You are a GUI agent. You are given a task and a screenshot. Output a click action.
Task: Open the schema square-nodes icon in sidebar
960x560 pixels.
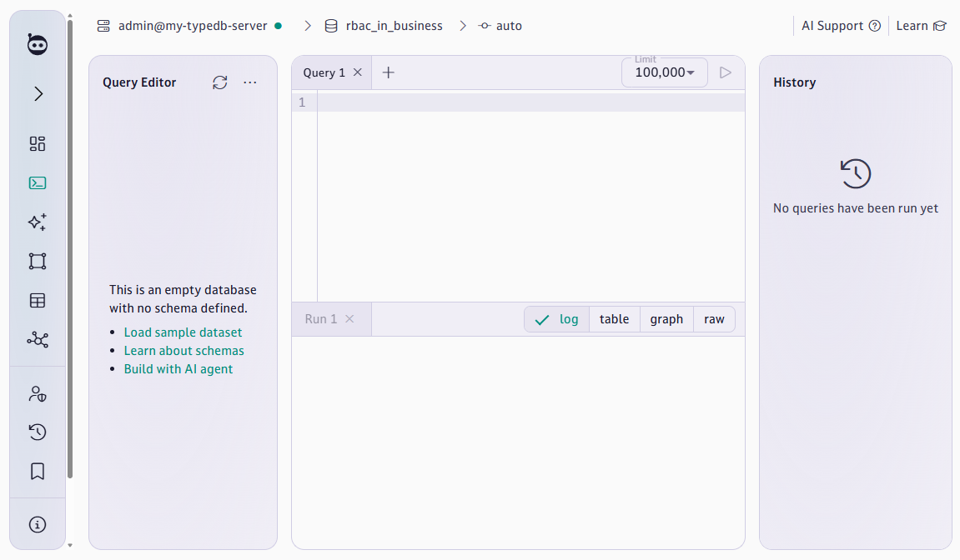click(x=38, y=262)
